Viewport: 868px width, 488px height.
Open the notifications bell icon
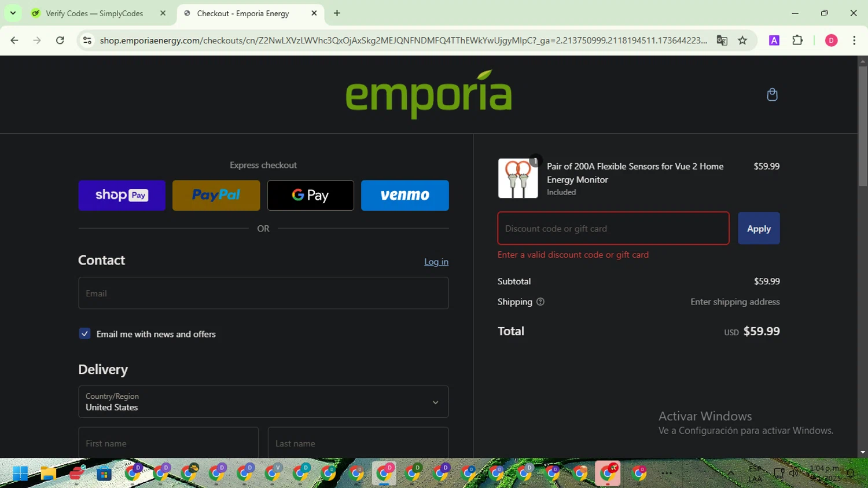[x=851, y=473]
